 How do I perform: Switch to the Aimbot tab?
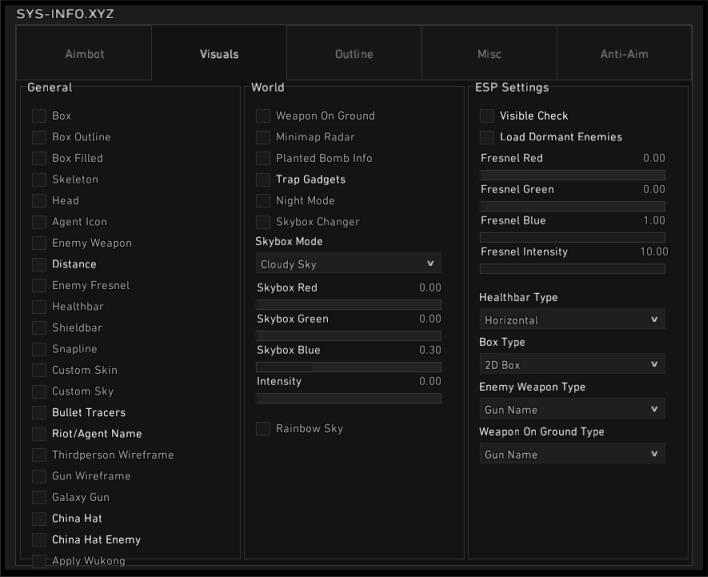click(x=84, y=54)
